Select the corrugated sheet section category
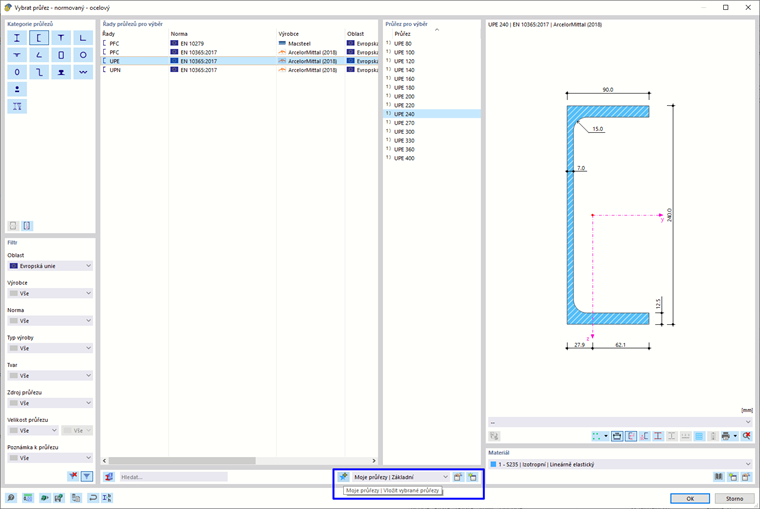 83,72
